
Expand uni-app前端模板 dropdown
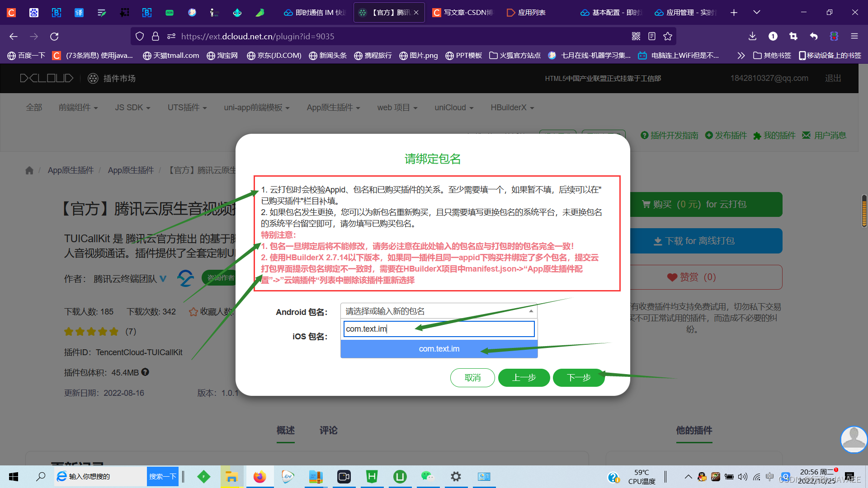pos(256,108)
